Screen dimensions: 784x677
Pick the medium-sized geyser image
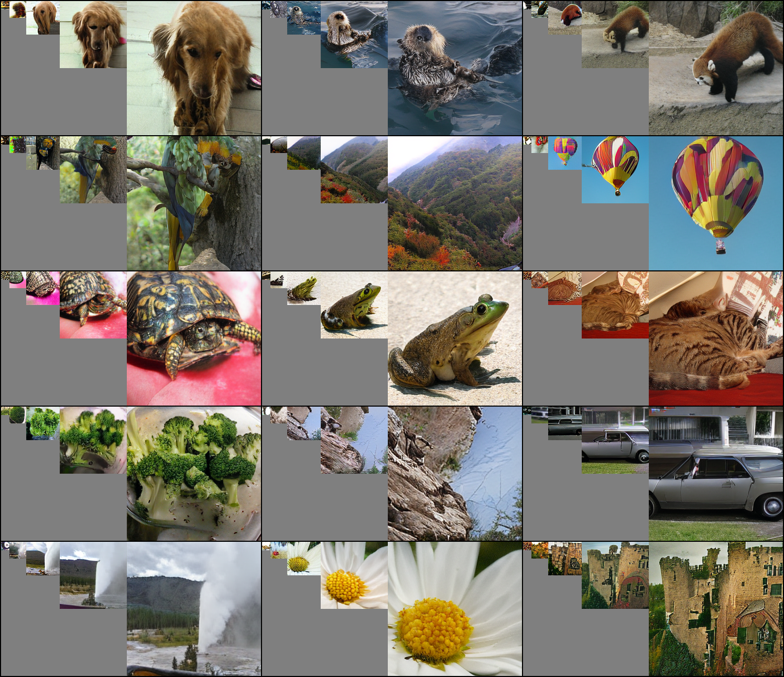click(x=93, y=575)
